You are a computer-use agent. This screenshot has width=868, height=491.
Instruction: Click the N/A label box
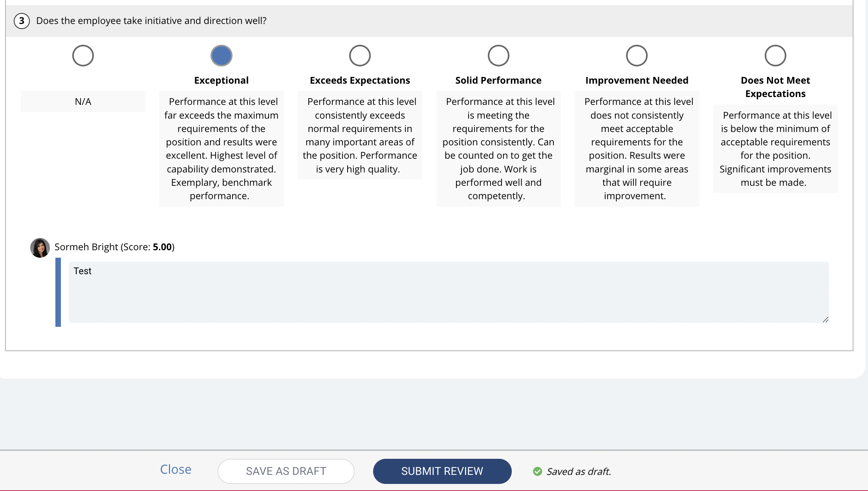point(83,101)
